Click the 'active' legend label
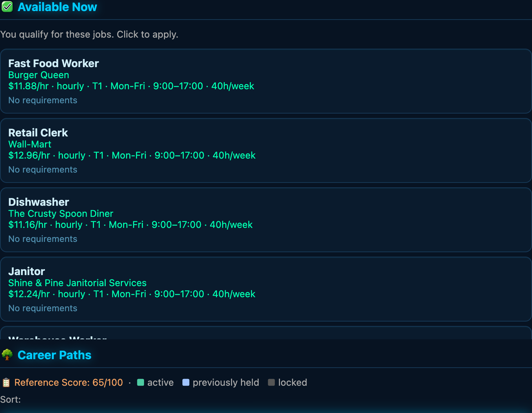The image size is (532, 413). (x=160, y=382)
